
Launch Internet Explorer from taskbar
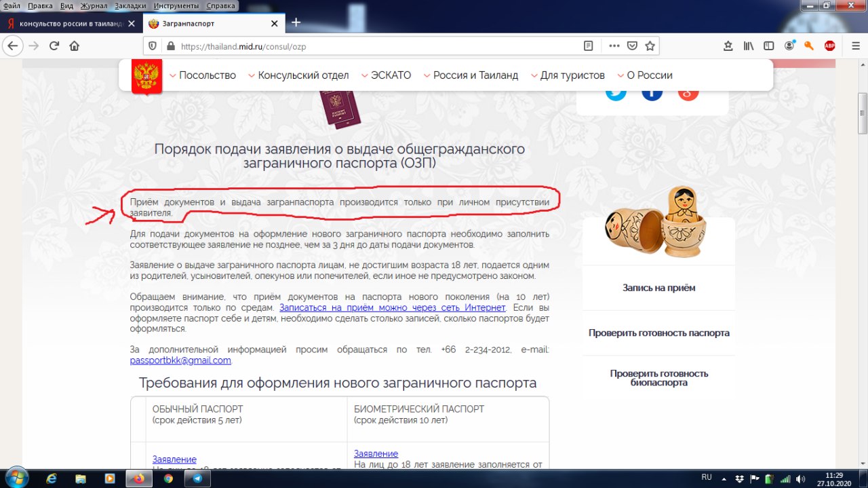coord(51,478)
